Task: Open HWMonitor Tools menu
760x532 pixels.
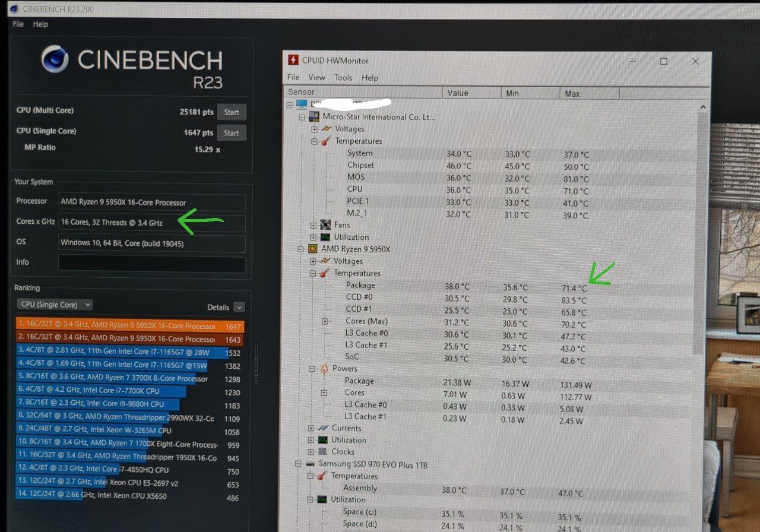Action: coord(343,77)
